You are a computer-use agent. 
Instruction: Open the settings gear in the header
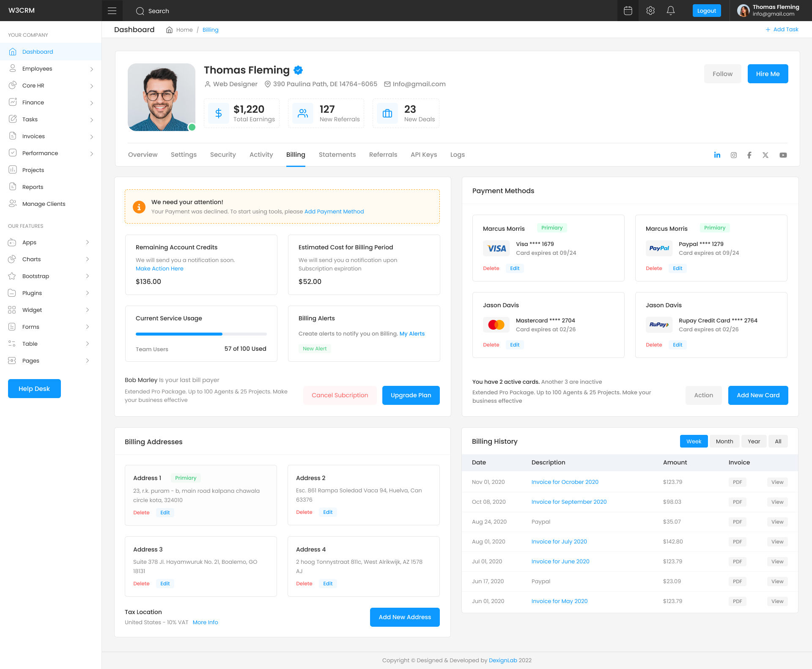tap(650, 10)
